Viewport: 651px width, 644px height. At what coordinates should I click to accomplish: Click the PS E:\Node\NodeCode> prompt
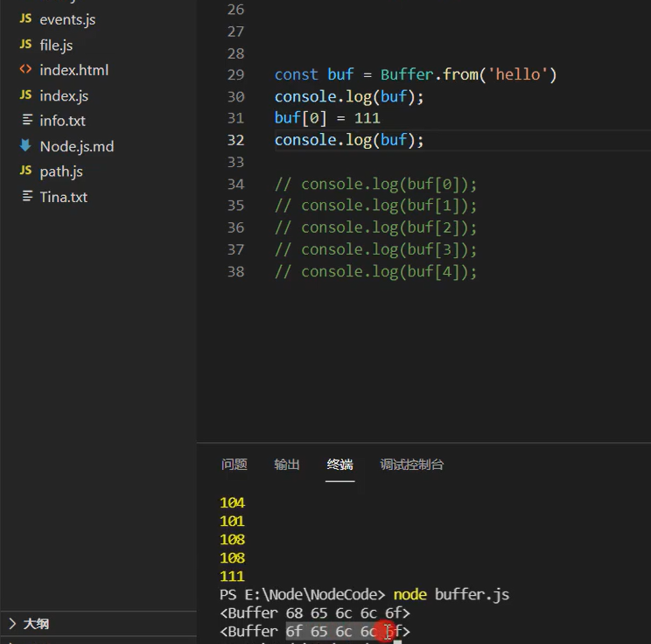302,595
